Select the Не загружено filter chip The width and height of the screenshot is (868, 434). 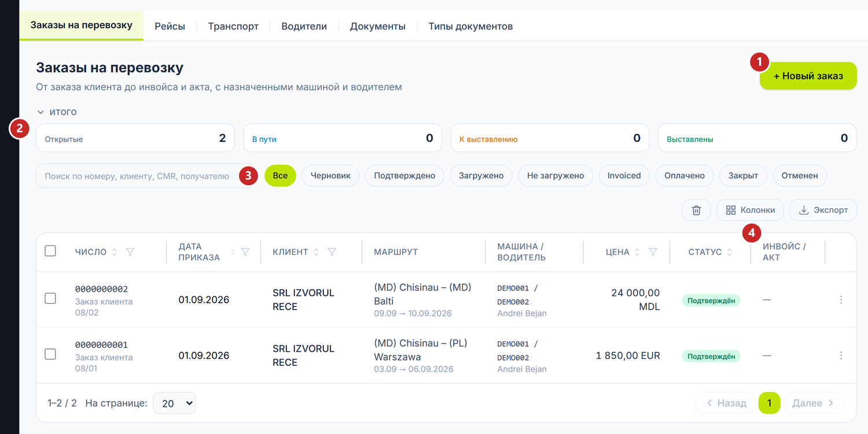(556, 175)
